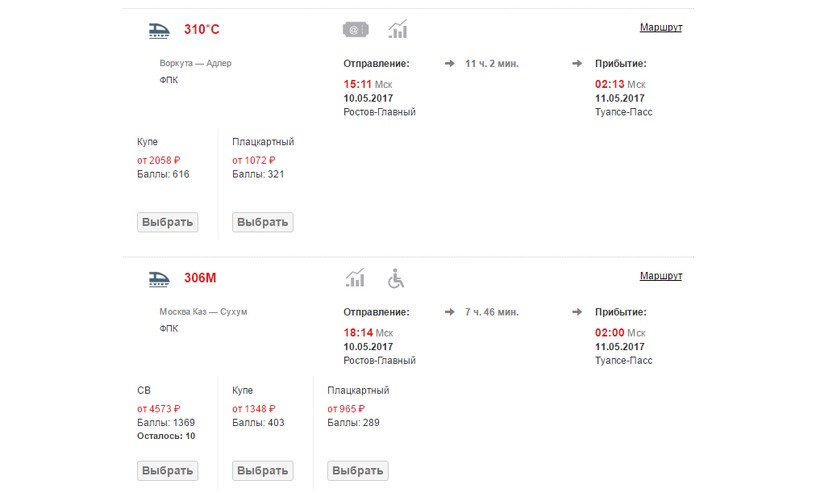Image resolution: width=820 pixels, height=493 pixels.
Task: Click arrival time 02:00 for train 306М
Action: click(x=609, y=333)
